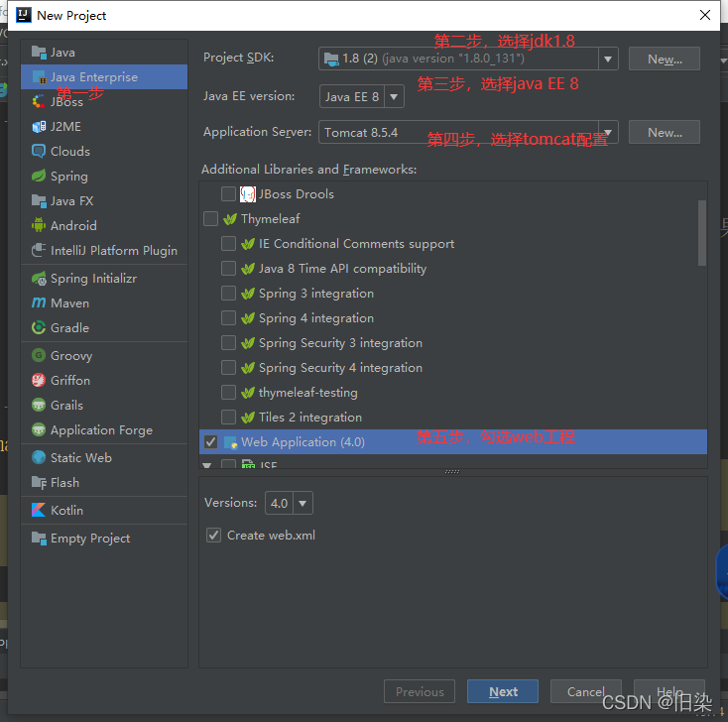This screenshot has width=728, height=722.
Task: Select Java Enterprise in project list
Action: pyautogui.click(x=104, y=77)
